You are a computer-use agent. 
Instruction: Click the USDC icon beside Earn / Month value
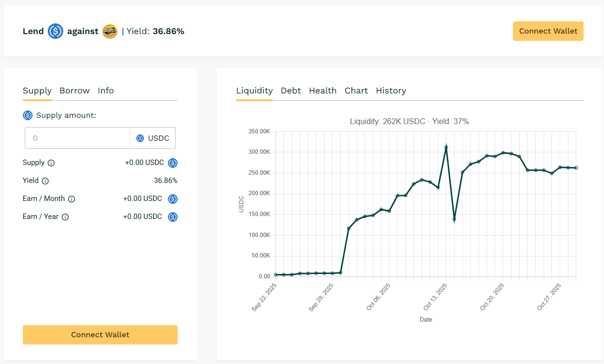[x=173, y=199]
